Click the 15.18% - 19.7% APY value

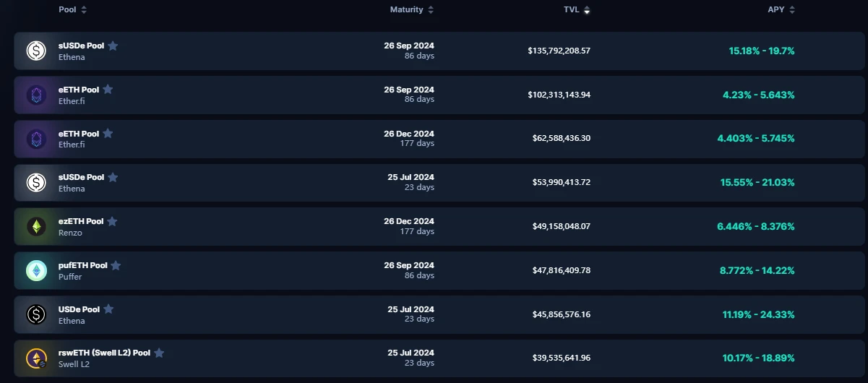[761, 51]
